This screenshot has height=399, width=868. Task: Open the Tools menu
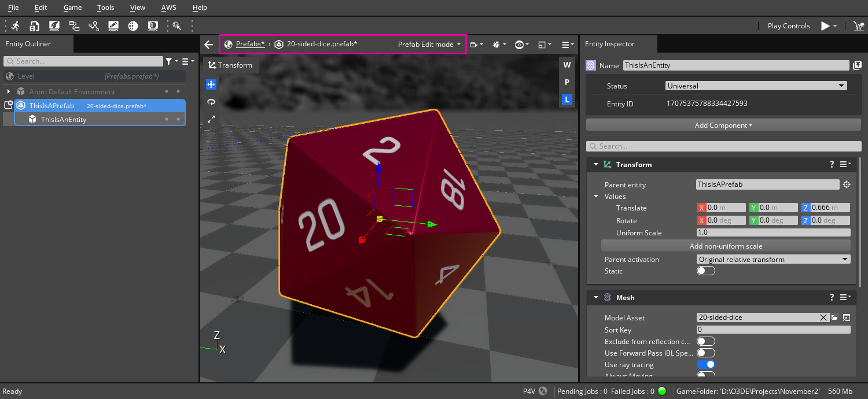click(x=105, y=8)
